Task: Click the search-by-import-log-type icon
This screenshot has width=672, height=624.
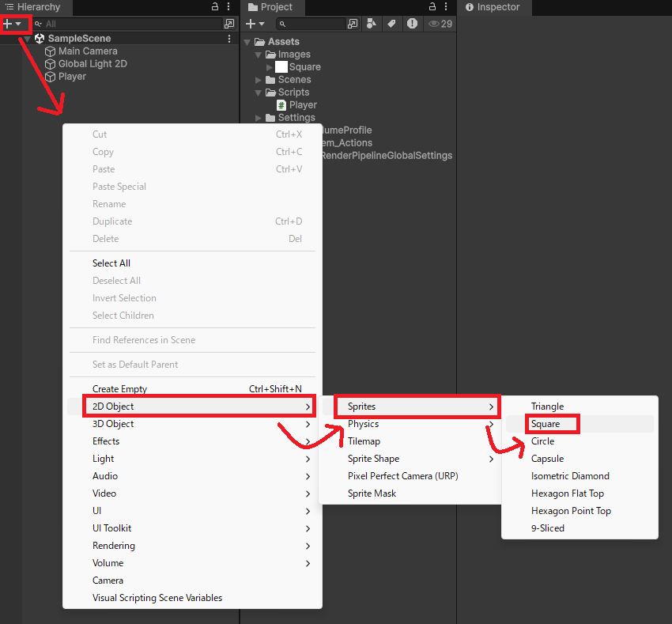Action: click(x=412, y=24)
